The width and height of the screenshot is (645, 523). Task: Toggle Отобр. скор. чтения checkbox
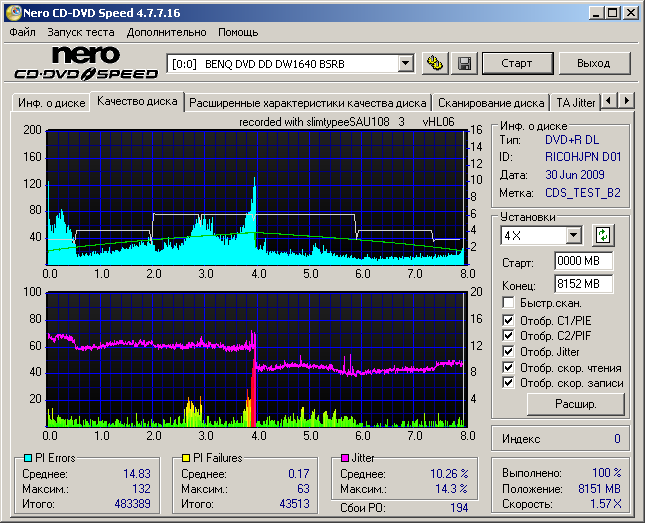click(x=508, y=367)
